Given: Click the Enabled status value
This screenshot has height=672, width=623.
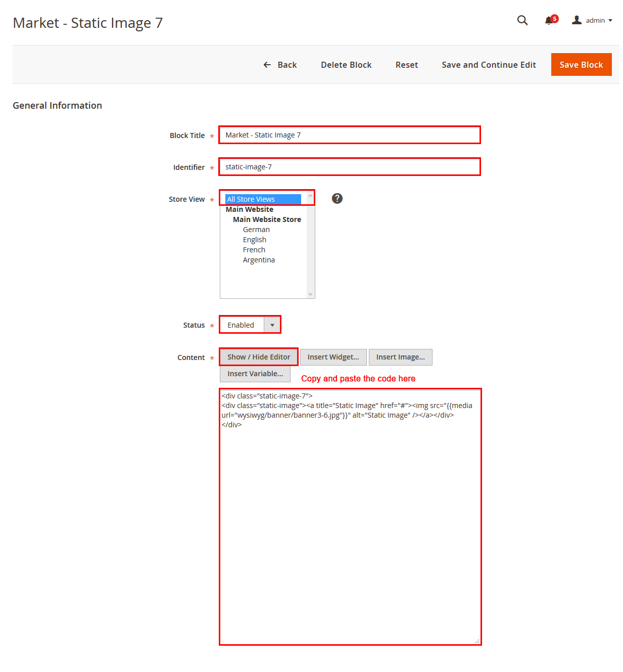Looking at the screenshot, I should tap(241, 325).
